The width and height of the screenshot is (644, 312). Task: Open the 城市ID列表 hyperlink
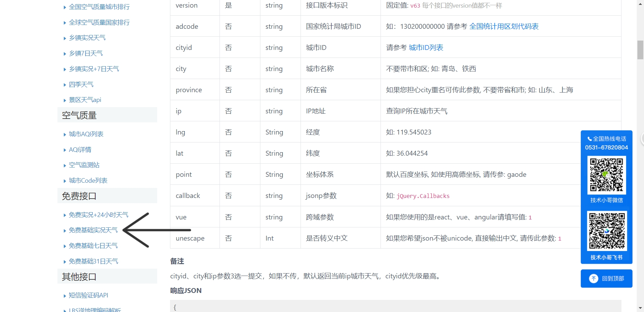coord(426,47)
